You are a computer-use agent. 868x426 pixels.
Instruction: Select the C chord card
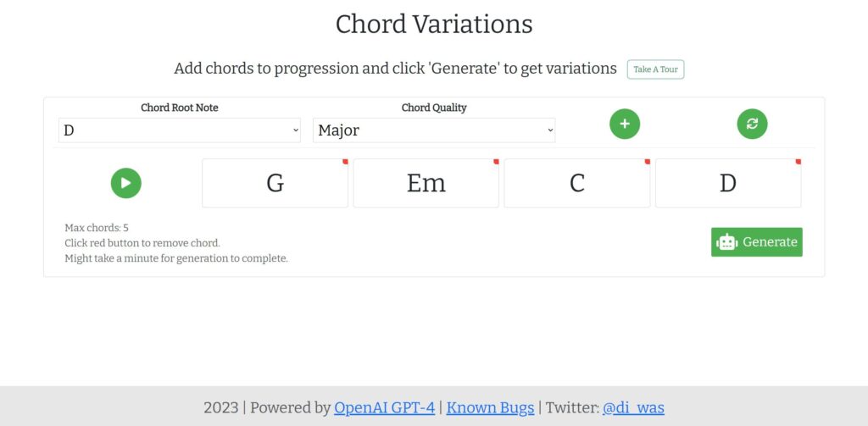pyautogui.click(x=576, y=183)
